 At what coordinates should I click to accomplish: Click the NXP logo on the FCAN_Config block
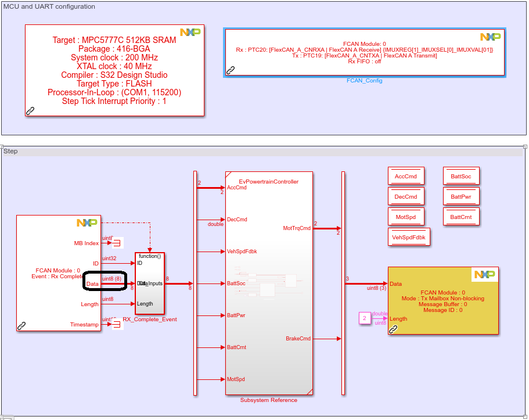point(492,36)
